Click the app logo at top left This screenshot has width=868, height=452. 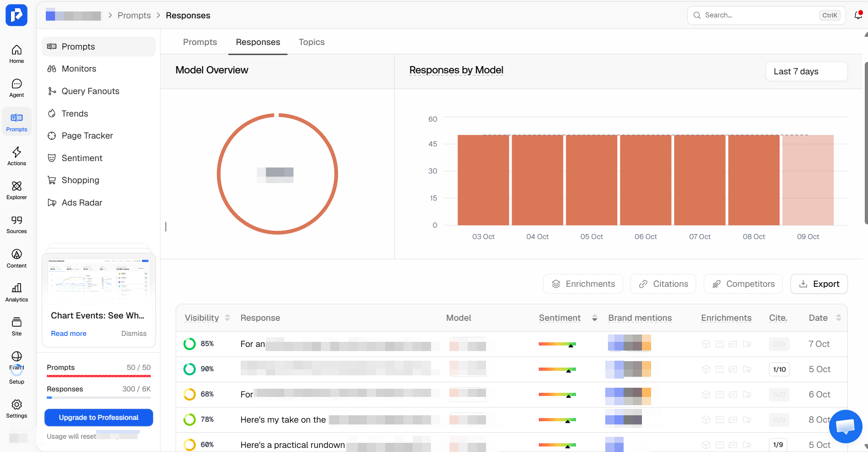pyautogui.click(x=17, y=15)
